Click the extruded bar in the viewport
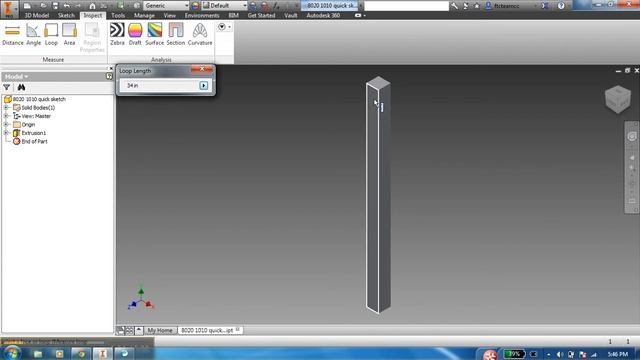This screenshot has height=360, width=640. click(378, 196)
